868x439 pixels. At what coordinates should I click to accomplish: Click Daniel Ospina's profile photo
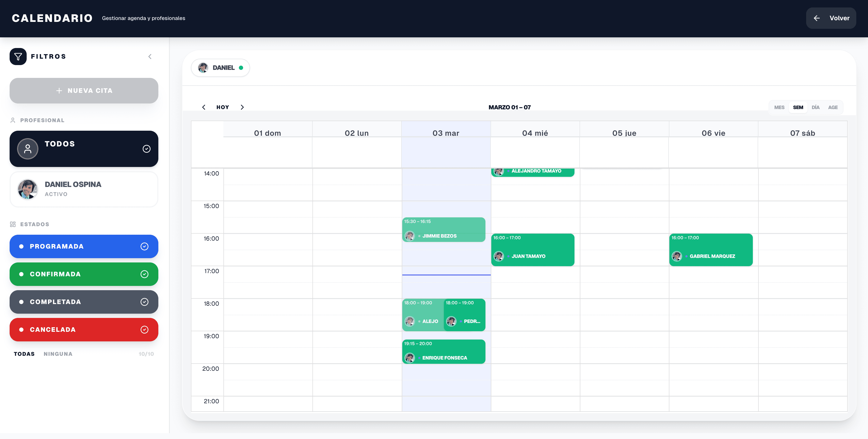click(28, 189)
